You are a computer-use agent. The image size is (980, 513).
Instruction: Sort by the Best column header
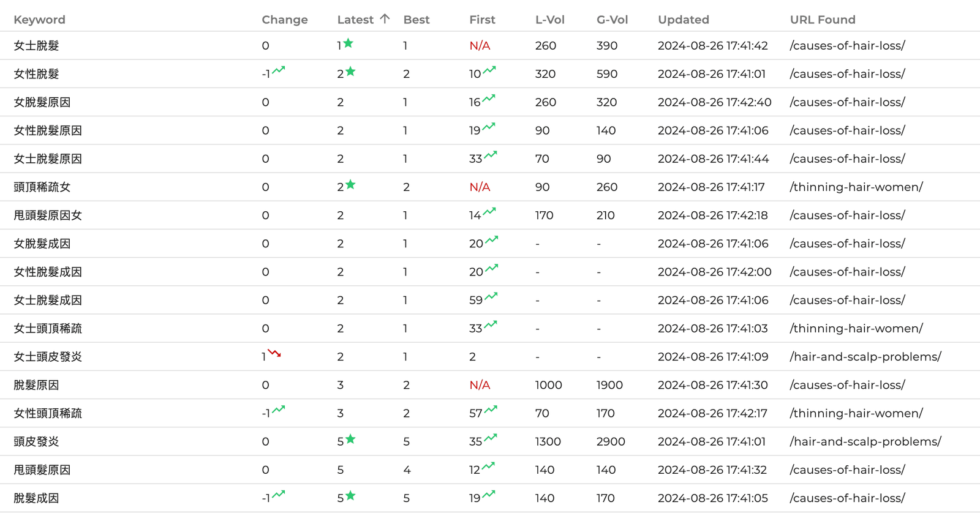pos(416,20)
